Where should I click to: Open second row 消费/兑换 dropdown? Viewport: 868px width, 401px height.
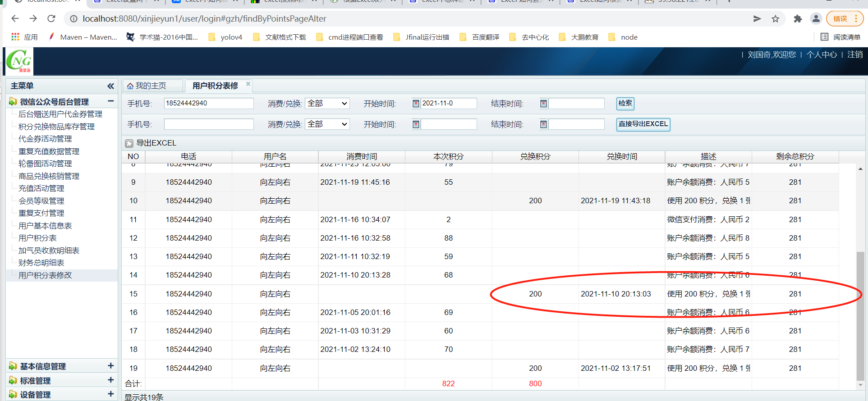pos(327,124)
